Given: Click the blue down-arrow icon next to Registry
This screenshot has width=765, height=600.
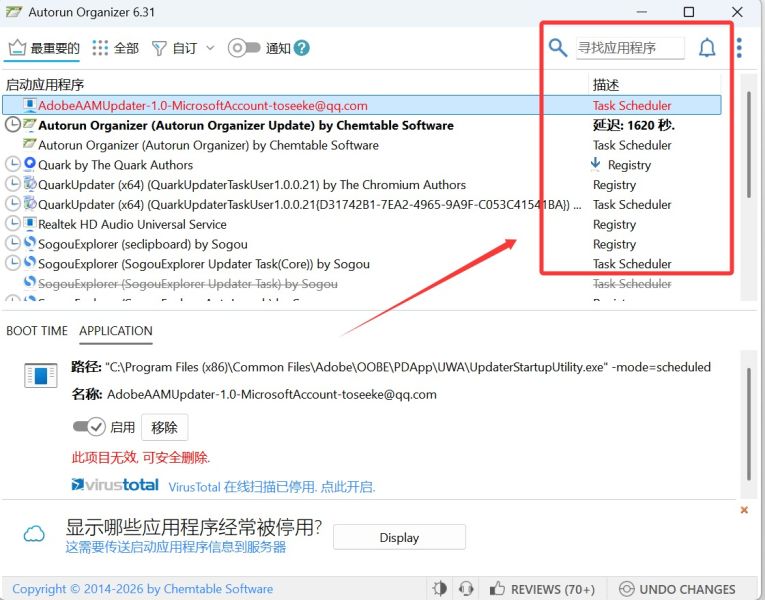Looking at the screenshot, I should 595,164.
